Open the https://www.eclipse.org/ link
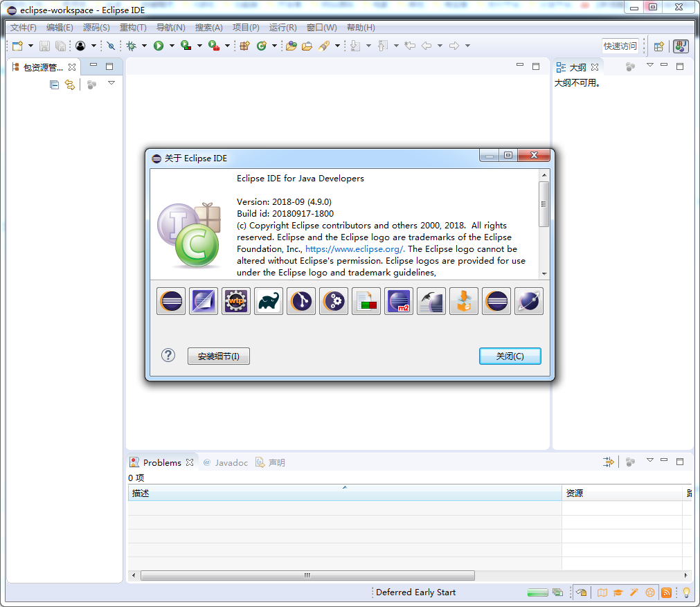Viewport: 700px width, 607px height. pos(355,249)
